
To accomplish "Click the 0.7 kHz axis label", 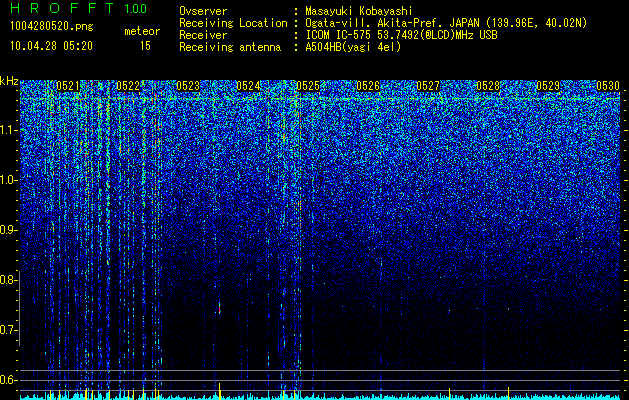I will 8,330.
